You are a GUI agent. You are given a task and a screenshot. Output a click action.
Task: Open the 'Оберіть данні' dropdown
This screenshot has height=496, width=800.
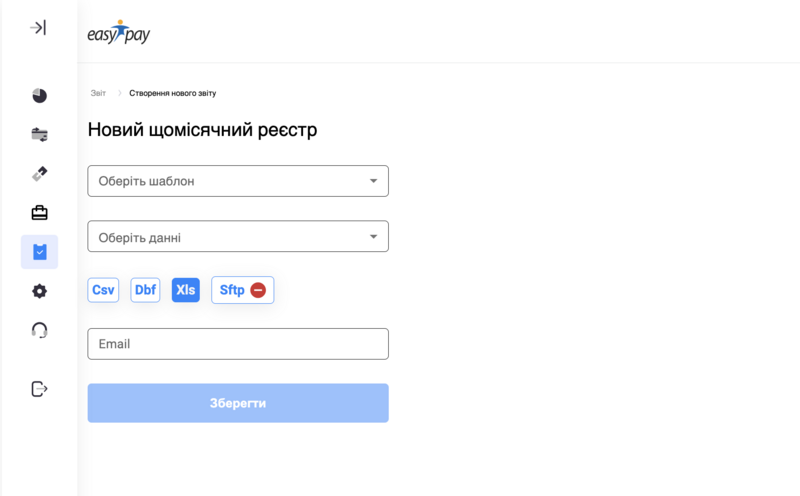238,237
